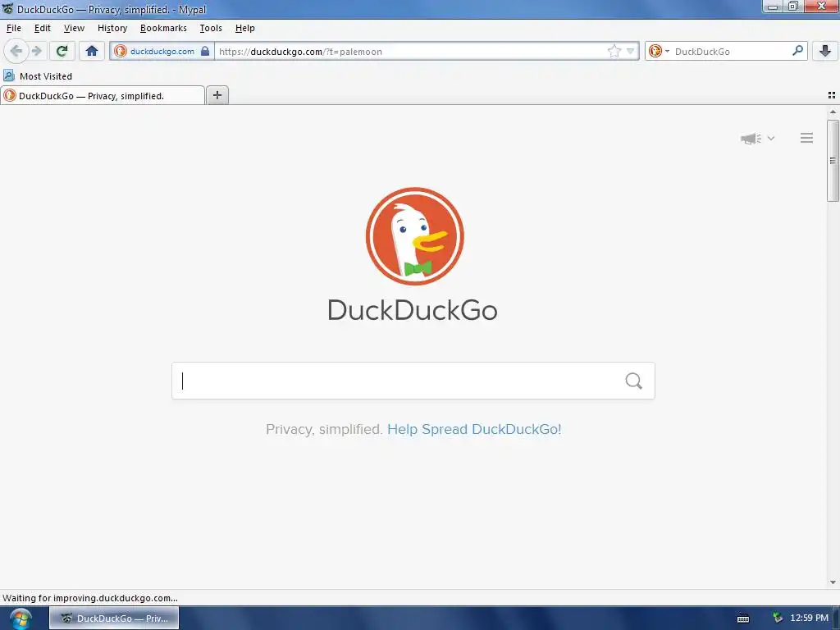The width and height of the screenshot is (840, 630).
Task: Reload the current page
Action: [62, 51]
